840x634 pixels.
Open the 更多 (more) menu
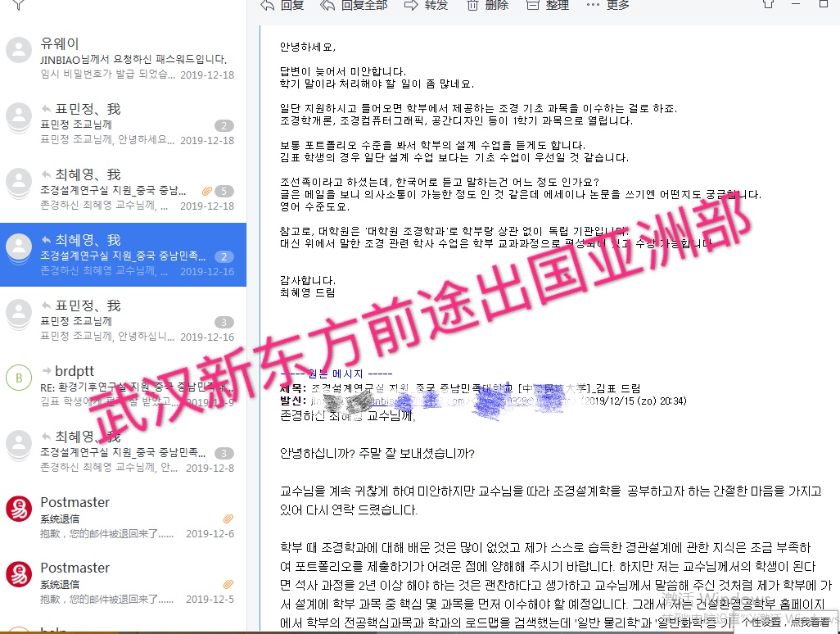pos(608,5)
